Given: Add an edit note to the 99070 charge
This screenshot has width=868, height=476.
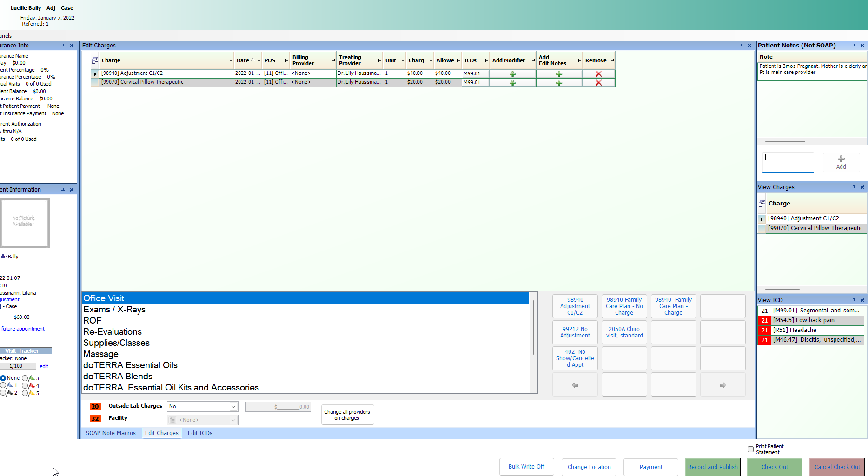Looking at the screenshot, I should click(558, 82).
